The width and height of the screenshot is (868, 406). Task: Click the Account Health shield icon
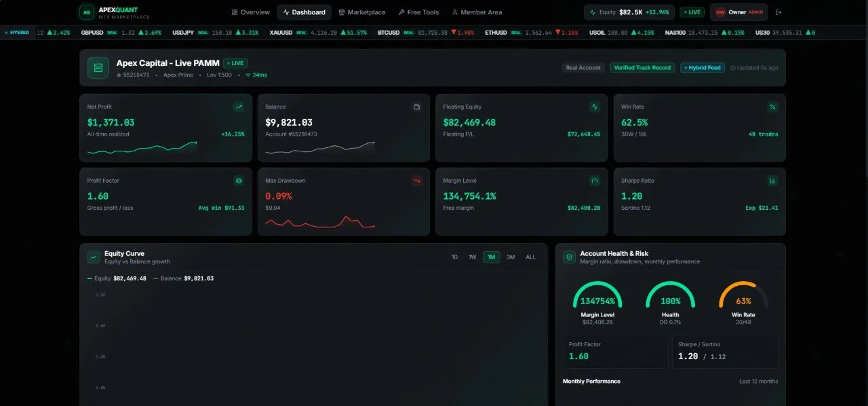[x=570, y=257]
